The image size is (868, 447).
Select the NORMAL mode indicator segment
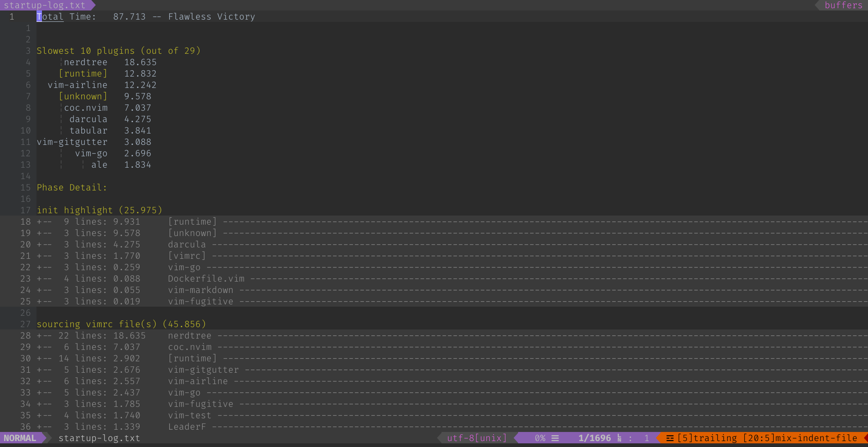click(x=19, y=438)
